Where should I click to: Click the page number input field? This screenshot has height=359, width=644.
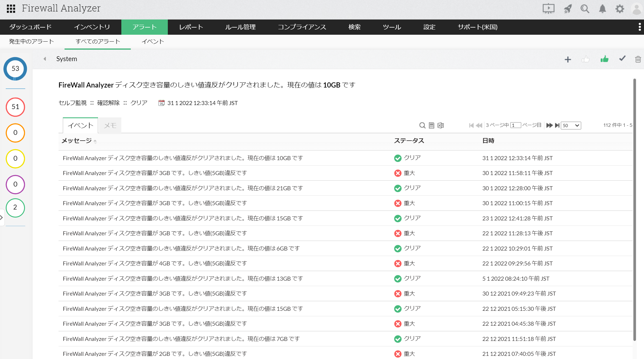(x=515, y=125)
